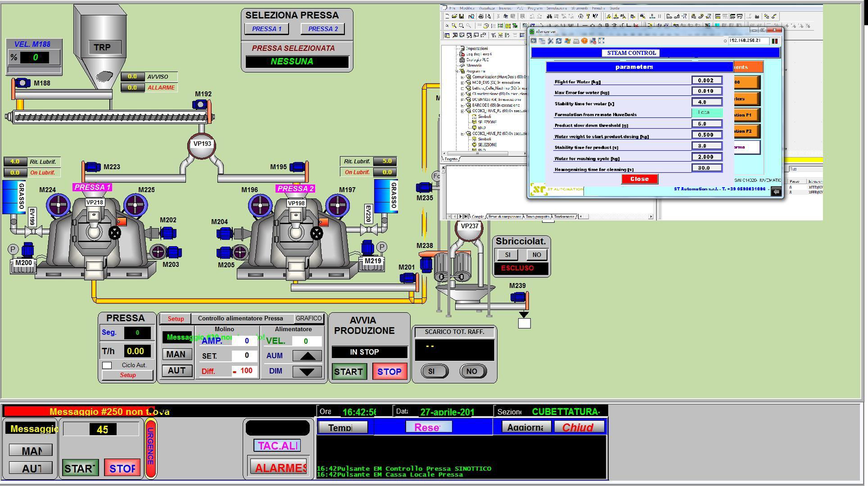Screen dimensions: 868x486
Task: Select the M223 motor icon
Action: 92,167
